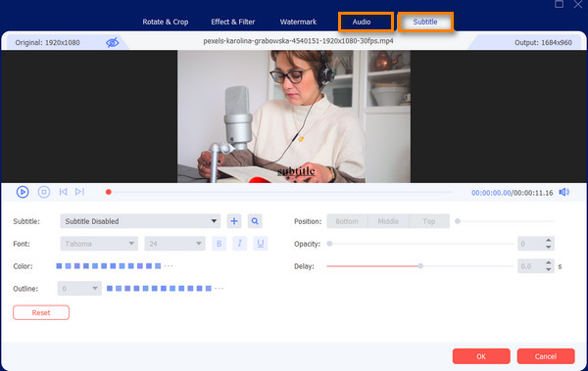Click the video preview image
Screen dimensions: 588x371
coord(294,116)
